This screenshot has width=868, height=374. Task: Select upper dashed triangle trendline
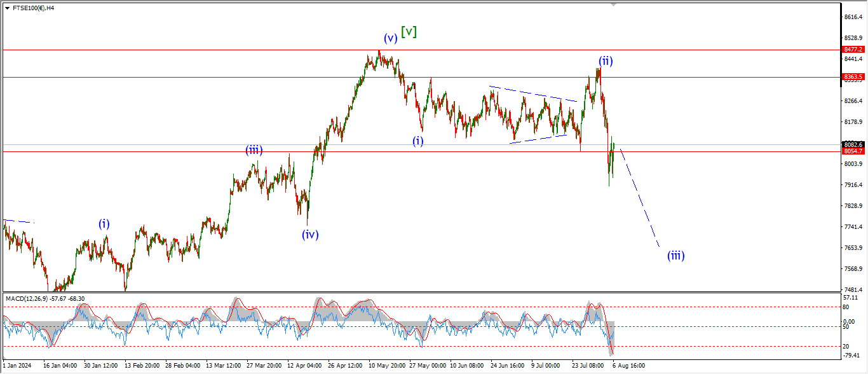point(532,93)
